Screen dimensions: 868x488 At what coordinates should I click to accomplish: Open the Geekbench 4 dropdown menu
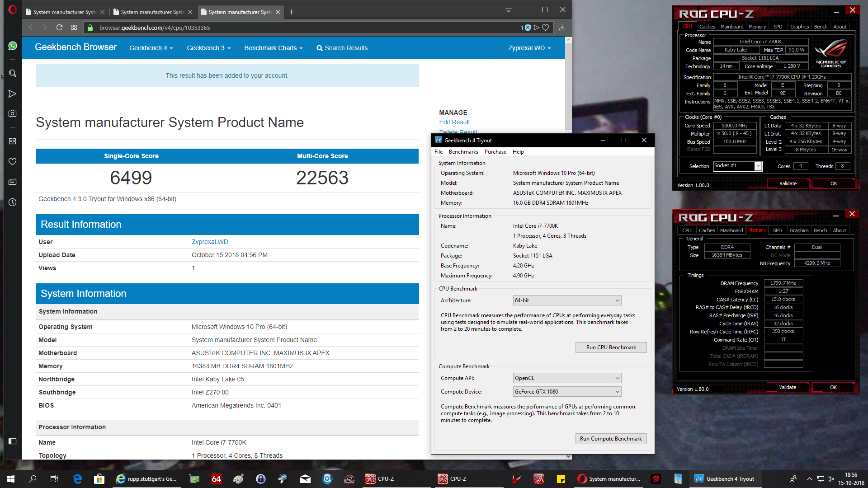(x=151, y=48)
